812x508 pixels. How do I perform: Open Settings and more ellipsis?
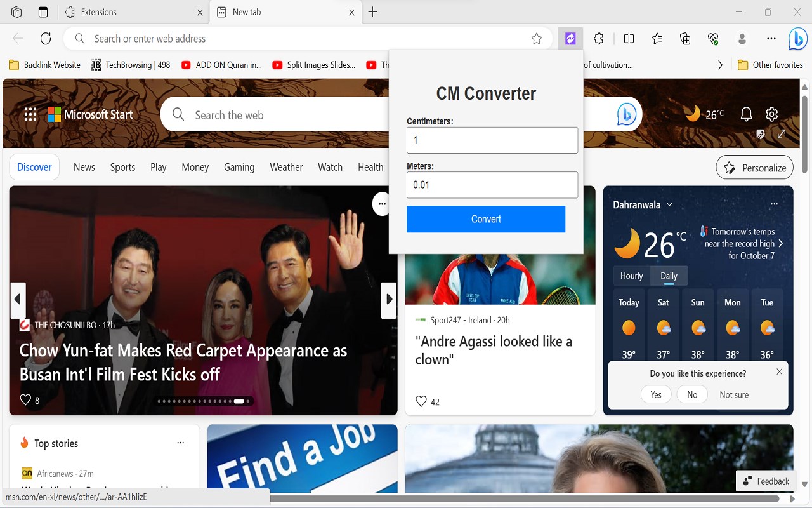[x=771, y=39]
